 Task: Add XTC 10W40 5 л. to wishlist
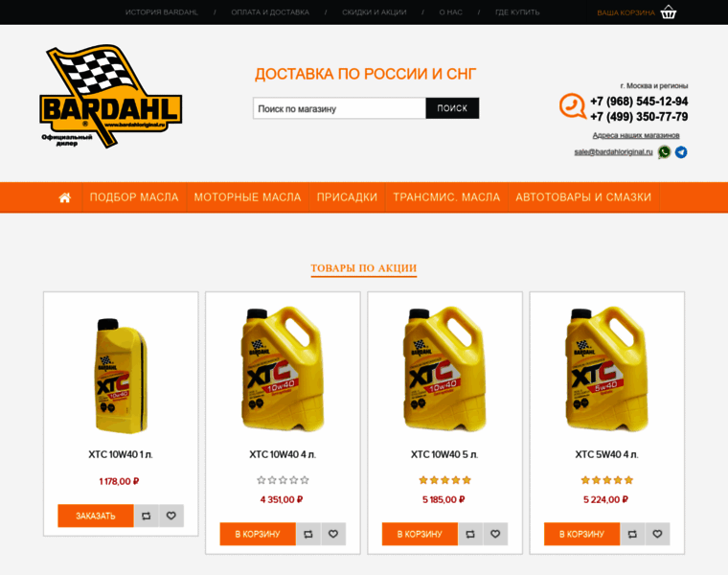click(x=495, y=534)
